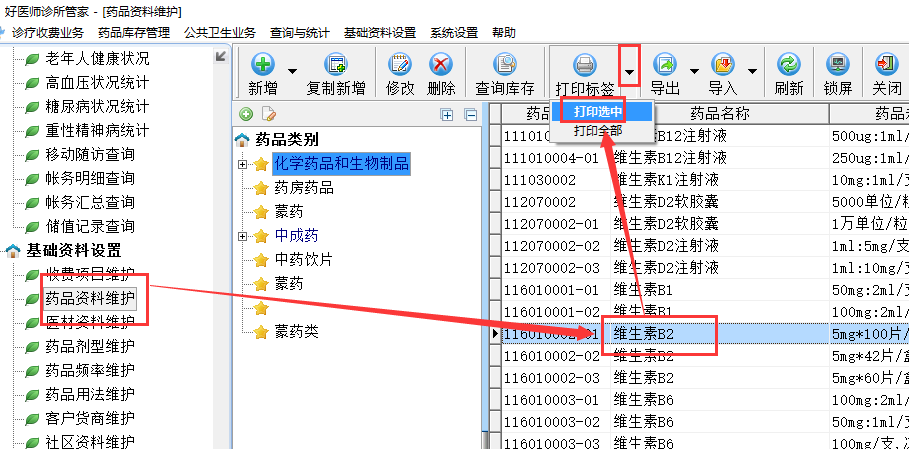Click the 删除 delete icon

tap(441, 63)
